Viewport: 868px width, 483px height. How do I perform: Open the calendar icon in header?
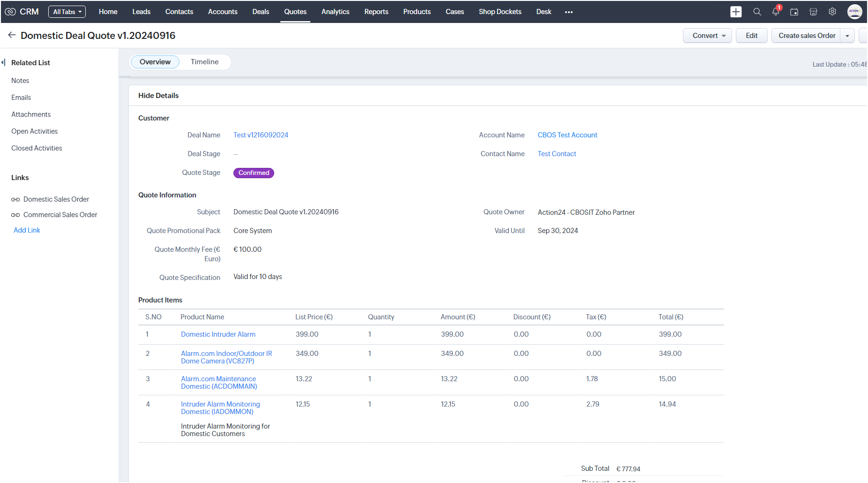pos(794,12)
